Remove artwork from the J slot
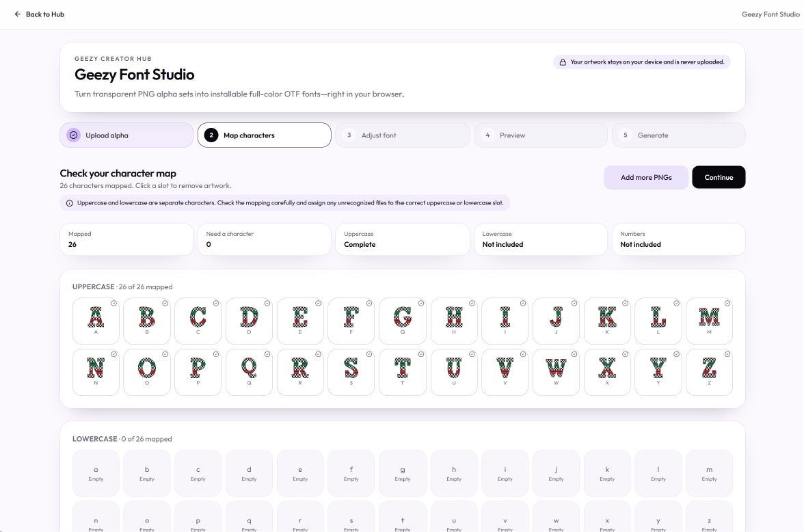 click(x=556, y=321)
